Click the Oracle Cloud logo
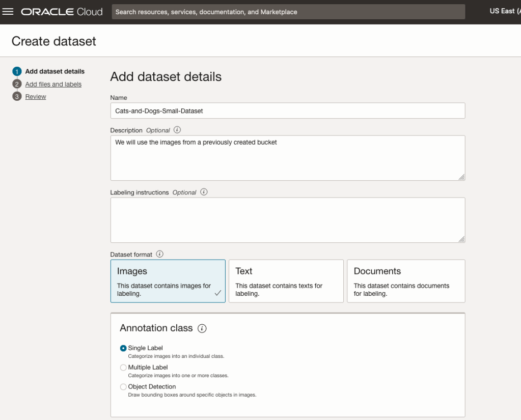 click(x=62, y=12)
